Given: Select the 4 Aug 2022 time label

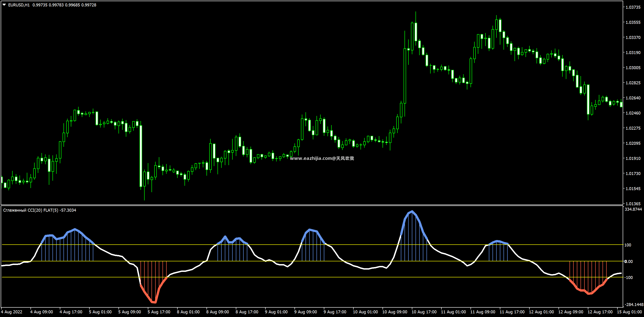Looking at the screenshot, I should 11,312.
